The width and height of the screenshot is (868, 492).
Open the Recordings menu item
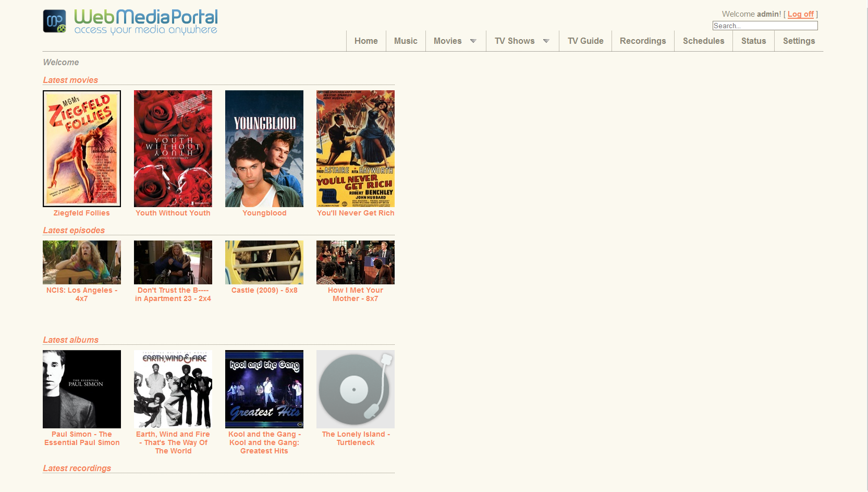pyautogui.click(x=643, y=41)
